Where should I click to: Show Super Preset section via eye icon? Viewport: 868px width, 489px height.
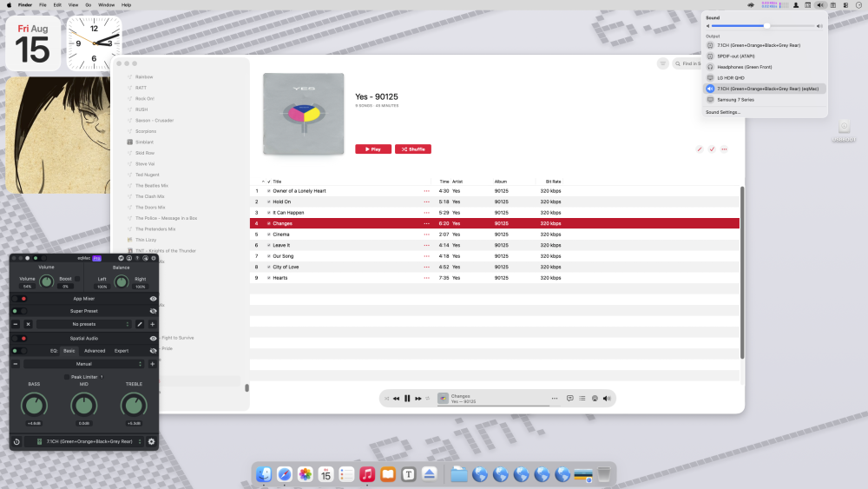[154, 311]
